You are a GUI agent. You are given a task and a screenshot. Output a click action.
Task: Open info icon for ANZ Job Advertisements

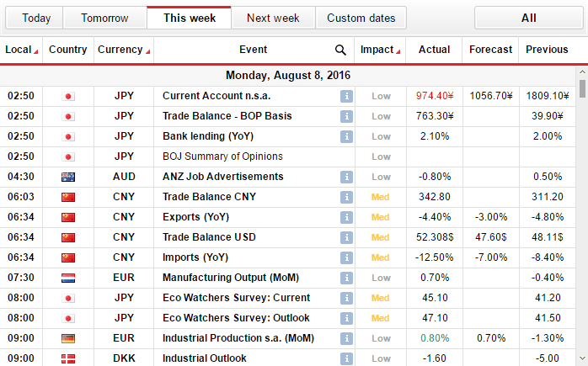[345, 177]
